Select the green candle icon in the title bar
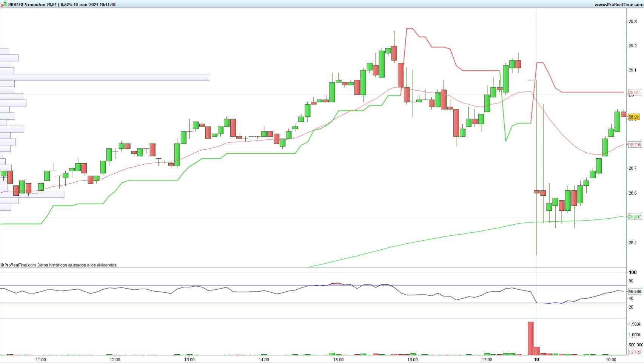 [x=5, y=4]
